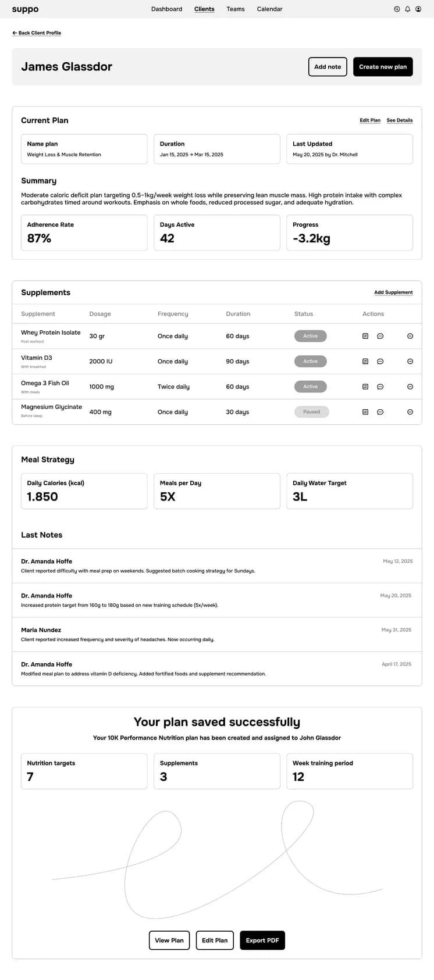Toggle Active status badge of Omega 3 Fish Oil

coord(311,387)
